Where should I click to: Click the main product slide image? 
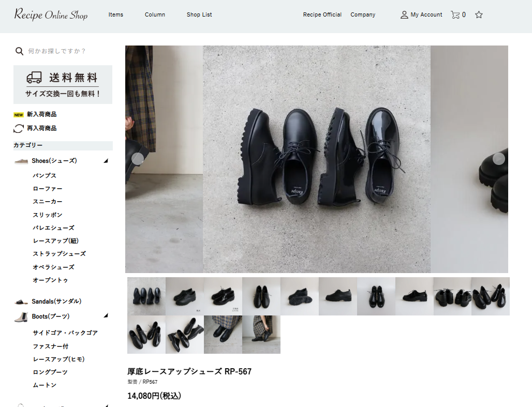click(317, 159)
